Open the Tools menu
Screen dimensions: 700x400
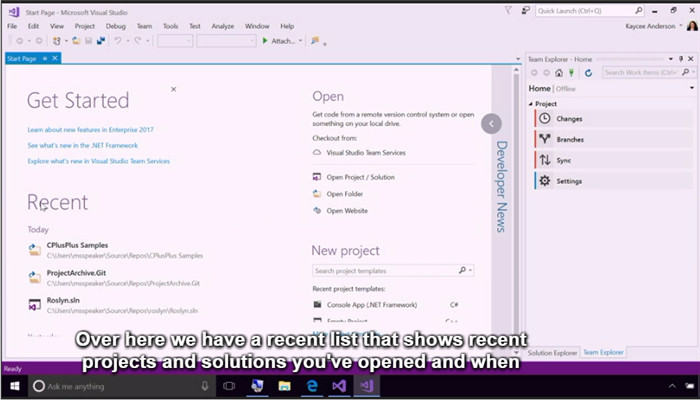[x=170, y=26]
